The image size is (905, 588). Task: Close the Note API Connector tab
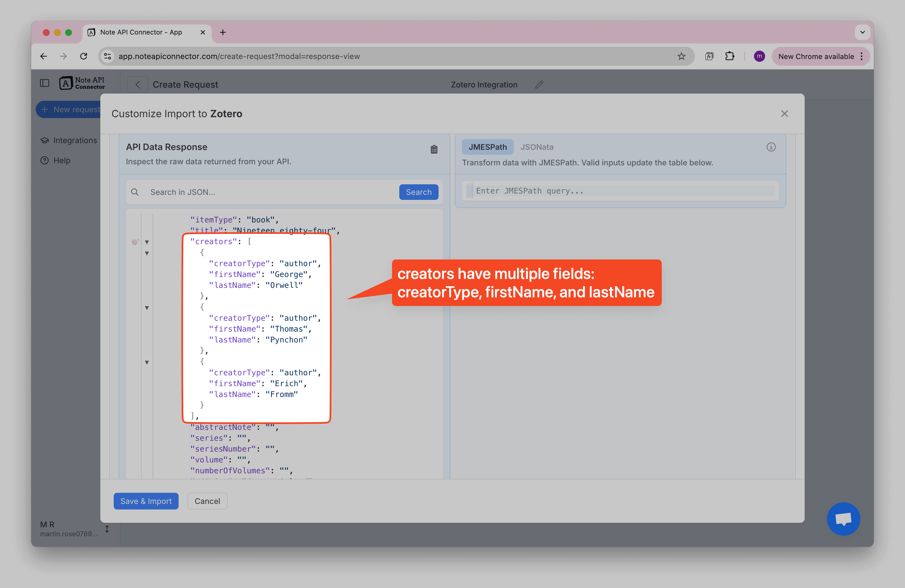(203, 32)
